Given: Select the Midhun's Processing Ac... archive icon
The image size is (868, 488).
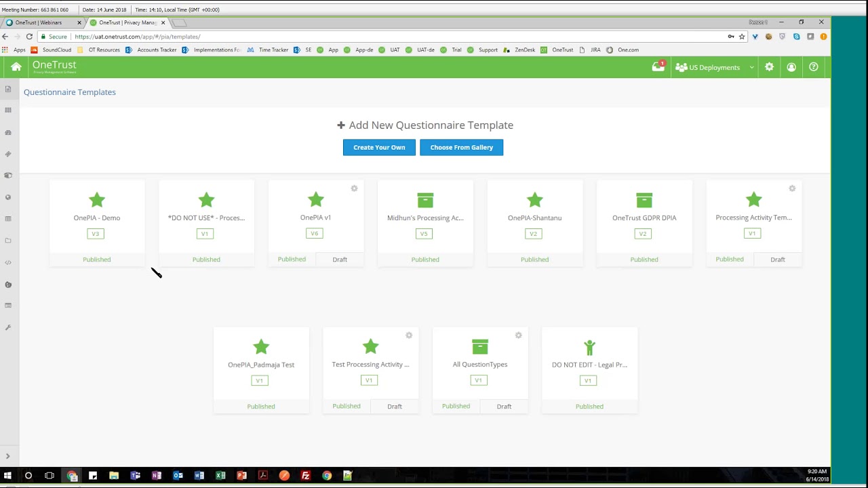Looking at the screenshot, I should (425, 200).
